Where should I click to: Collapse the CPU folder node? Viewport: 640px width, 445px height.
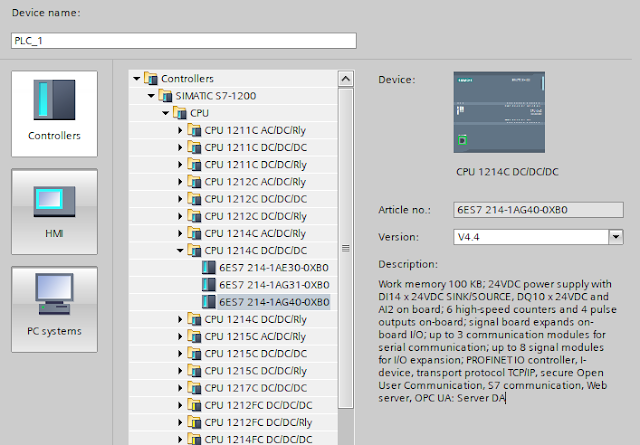pos(166,113)
